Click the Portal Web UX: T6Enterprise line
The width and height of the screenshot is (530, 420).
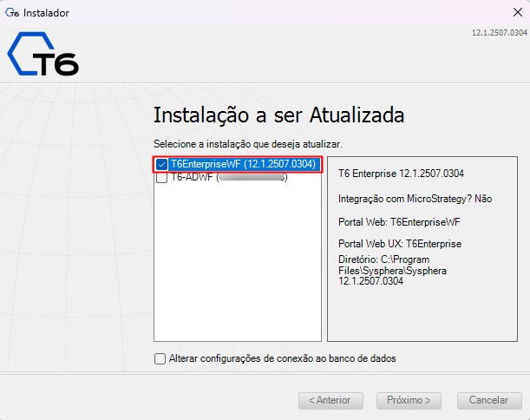point(400,244)
